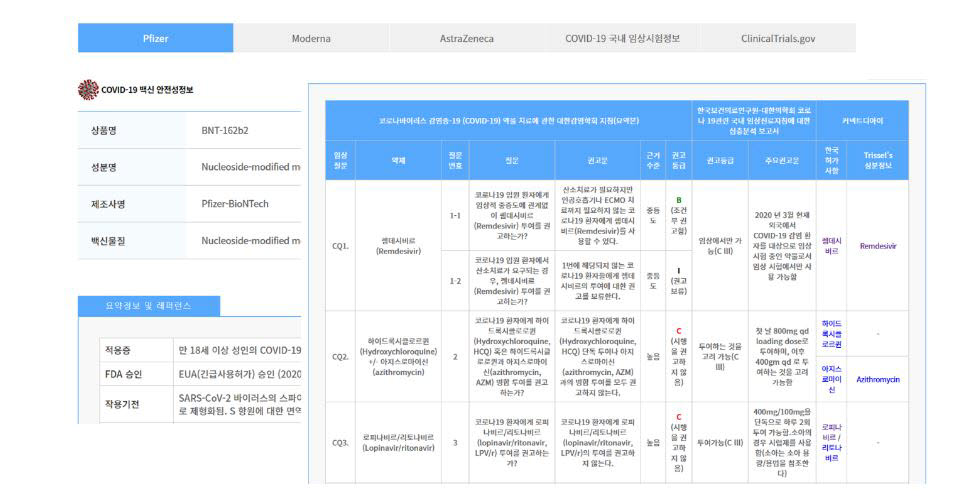This screenshot has height=499, width=974.
Task: Click the 투여하는 것을 고려 가능(C III) cell
Action: 720,357
